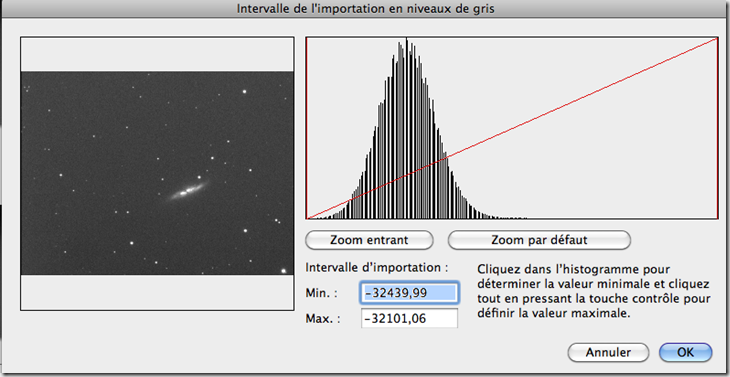730x377 pixels.
Task: Click the Annuler button
Action: [x=608, y=352]
